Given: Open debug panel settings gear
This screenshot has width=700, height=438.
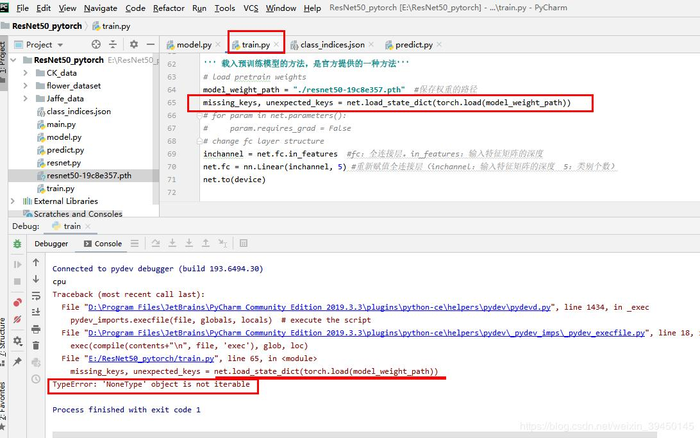Looking at the screenshot, I should pos(17,341).
